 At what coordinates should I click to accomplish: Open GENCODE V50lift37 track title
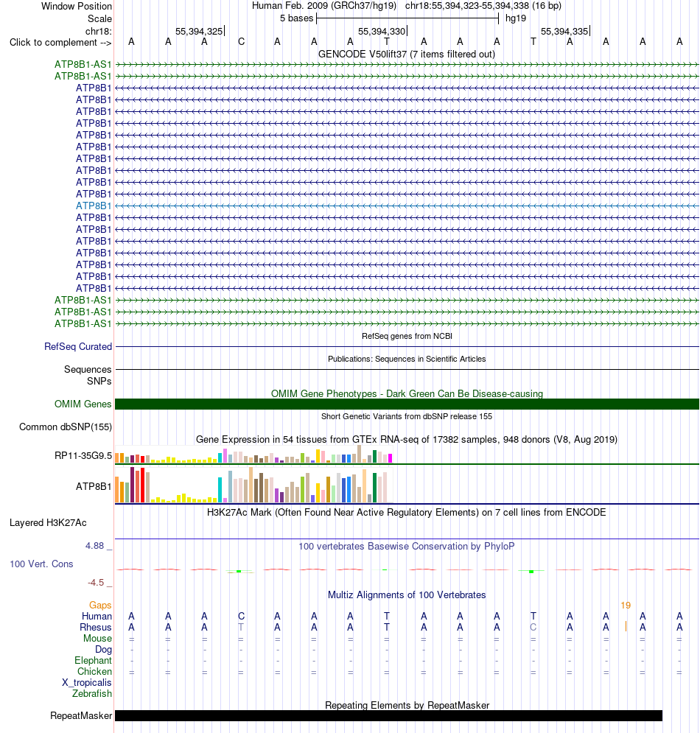(406, 55)
